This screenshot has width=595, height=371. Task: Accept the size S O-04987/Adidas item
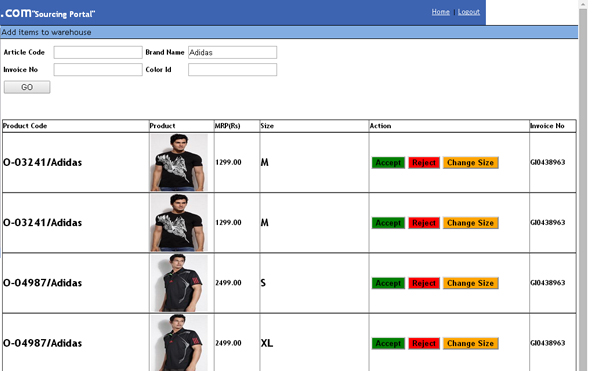[388, 283]
